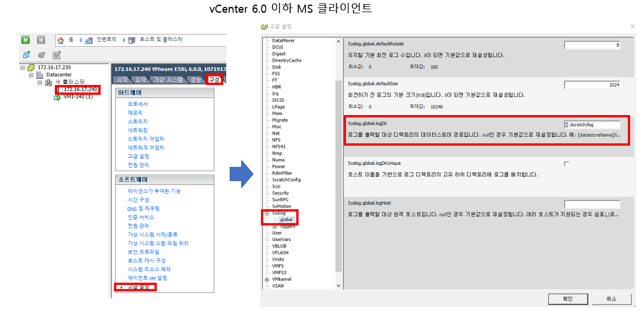Open the 메모리 hardware link

point(135,112)
